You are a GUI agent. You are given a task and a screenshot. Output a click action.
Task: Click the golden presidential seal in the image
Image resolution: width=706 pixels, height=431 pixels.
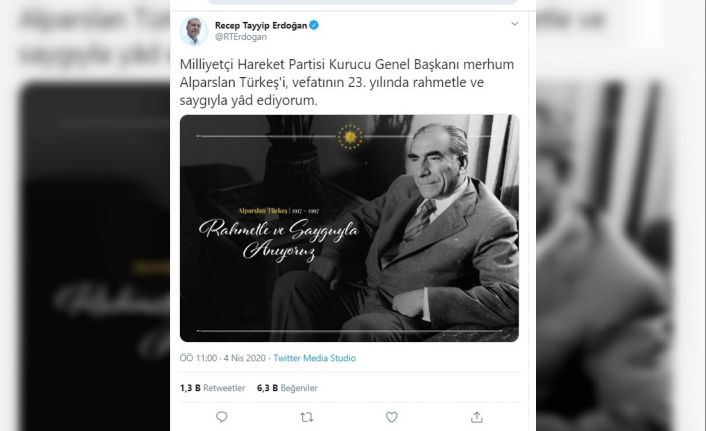(350, 136)
